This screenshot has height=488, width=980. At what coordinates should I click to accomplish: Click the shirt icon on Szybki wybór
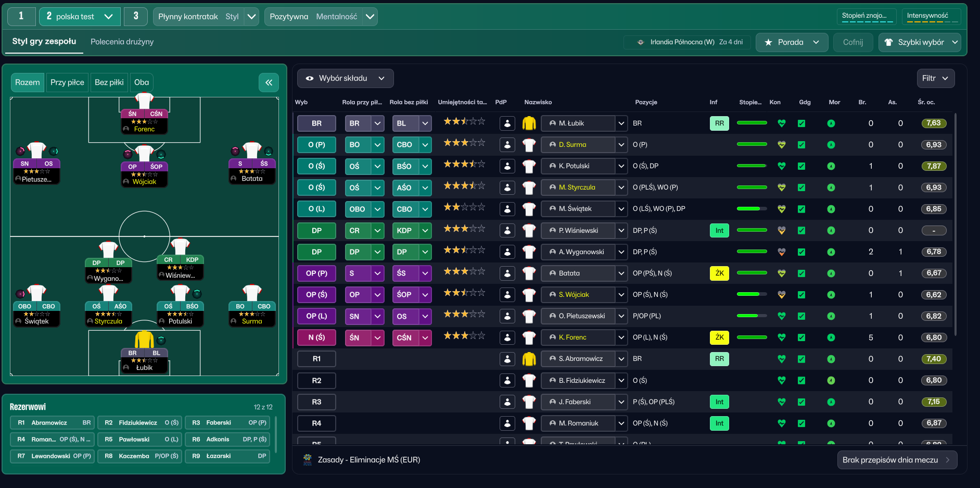[x=888, y=42]
